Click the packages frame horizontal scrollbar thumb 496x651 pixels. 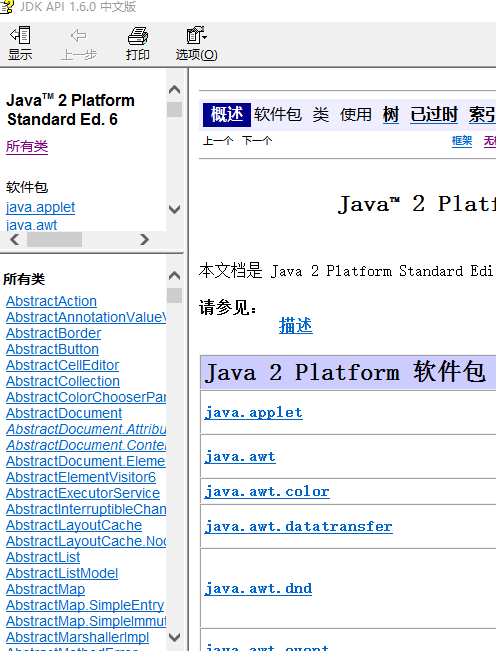(x=54, y=240)
